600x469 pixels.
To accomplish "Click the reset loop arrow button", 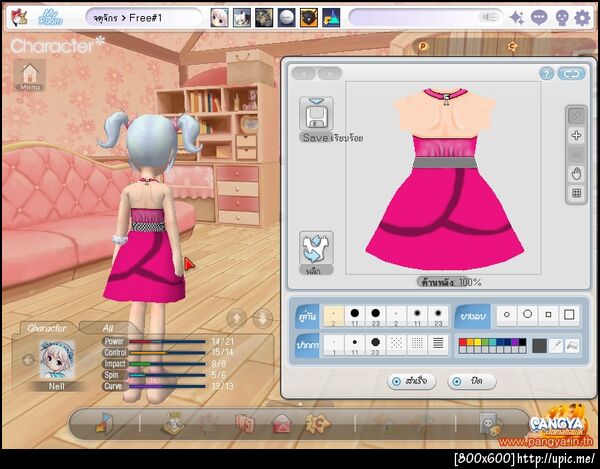I will tap(571, 74).
